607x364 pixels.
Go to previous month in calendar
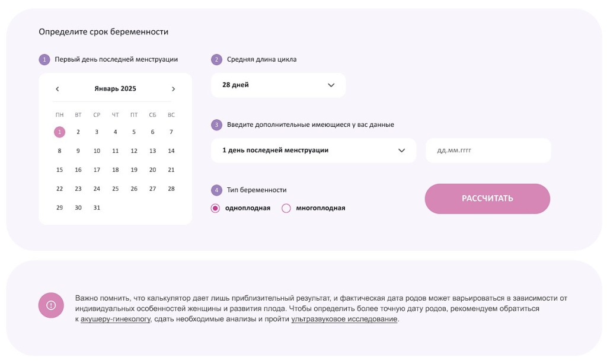57,89
